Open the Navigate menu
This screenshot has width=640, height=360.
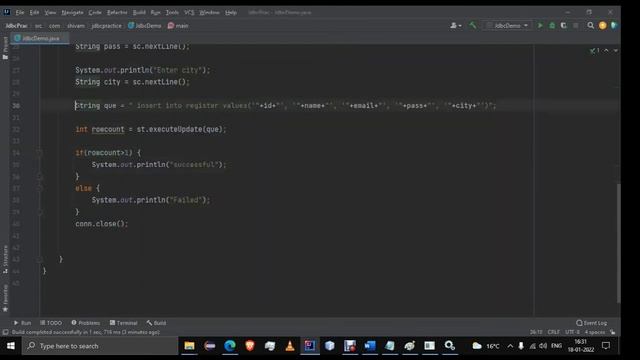coord(72,13)
